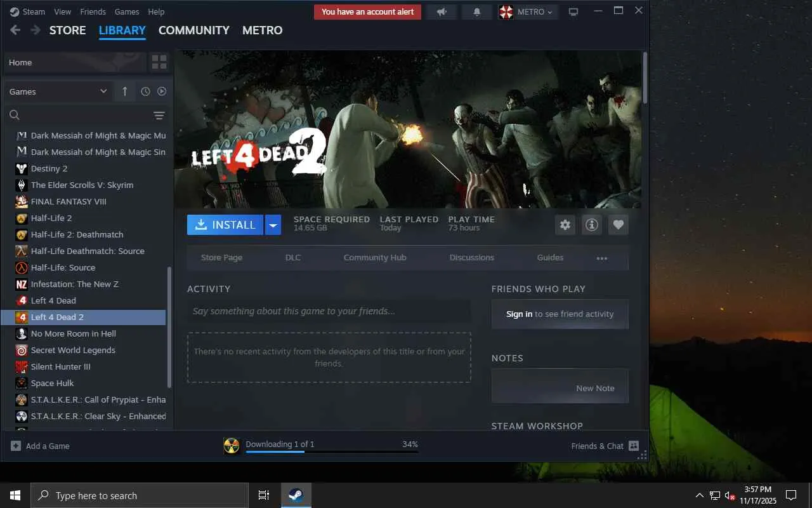Viewport: 812px width, 508px height.
Task: Open the Help menu
Action: pos(156,12)
